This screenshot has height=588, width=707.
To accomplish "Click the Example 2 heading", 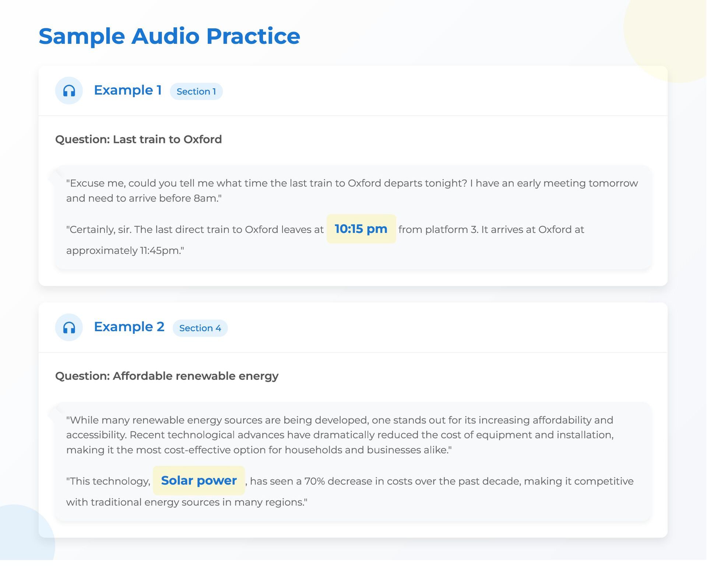I will (129, 327).
